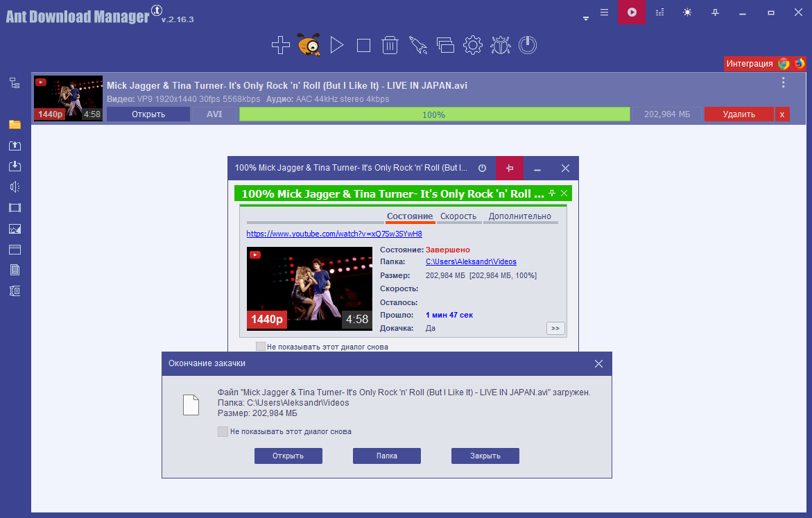The width and height of the screenshot is (812, 518).
Task: Click the green 100% progress bar
Action: tap(434, 114)
